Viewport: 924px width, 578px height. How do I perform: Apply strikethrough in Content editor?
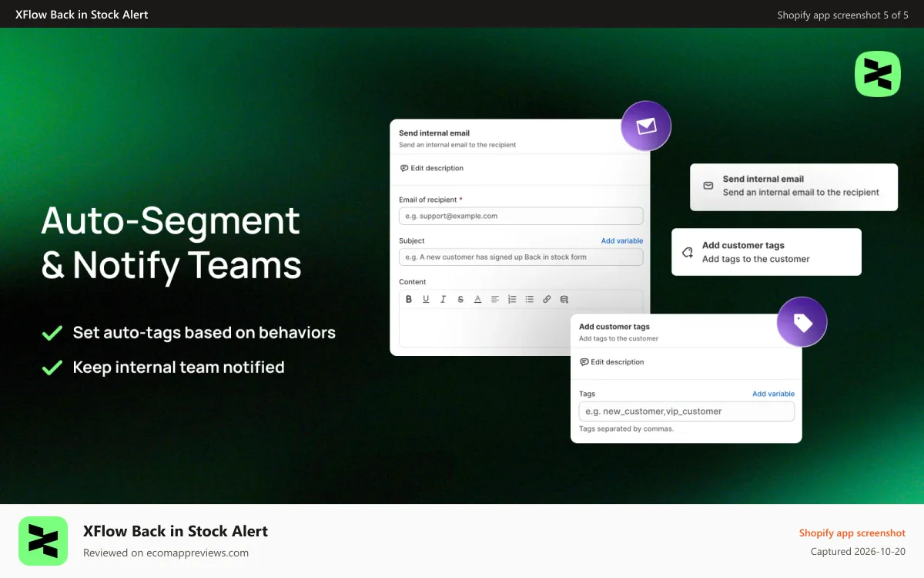pos(460,300)
